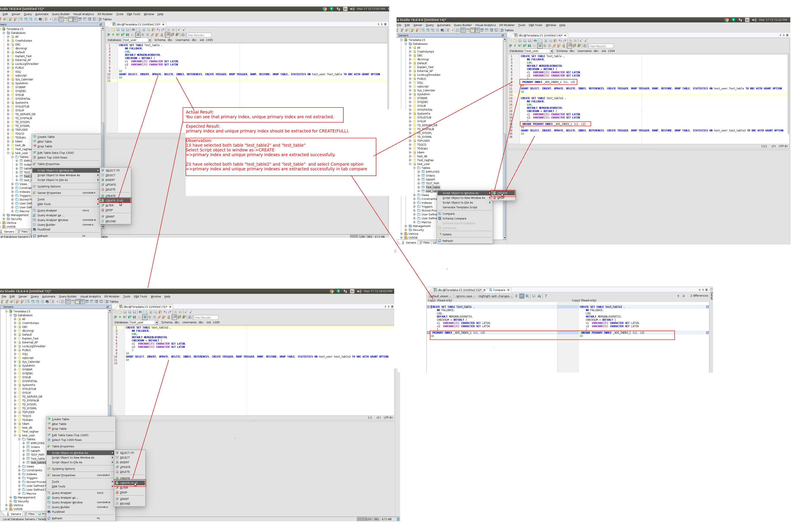Viewport: 797px width, 532px height.
Task: Toggle the vertical Detail panel beside Compare view
Action: pyautogui.click(x=711, y=296)
